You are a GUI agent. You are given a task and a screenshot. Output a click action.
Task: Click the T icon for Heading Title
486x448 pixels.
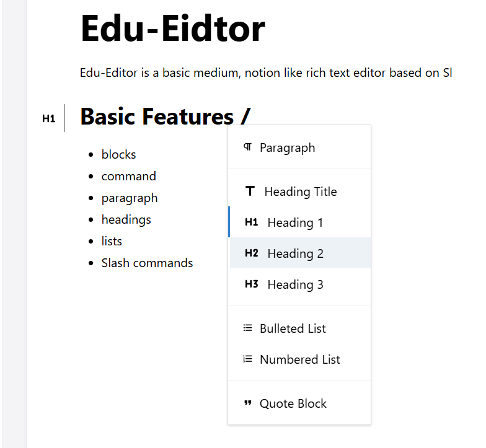pos(250,191)
